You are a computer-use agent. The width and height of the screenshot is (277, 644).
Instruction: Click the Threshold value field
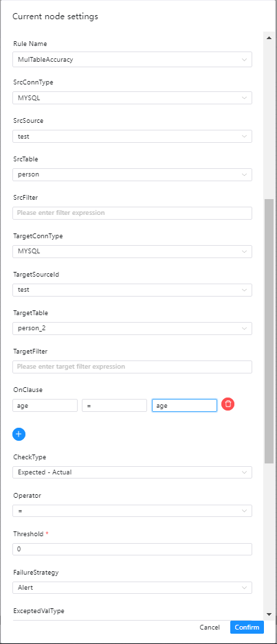(132, 549)
